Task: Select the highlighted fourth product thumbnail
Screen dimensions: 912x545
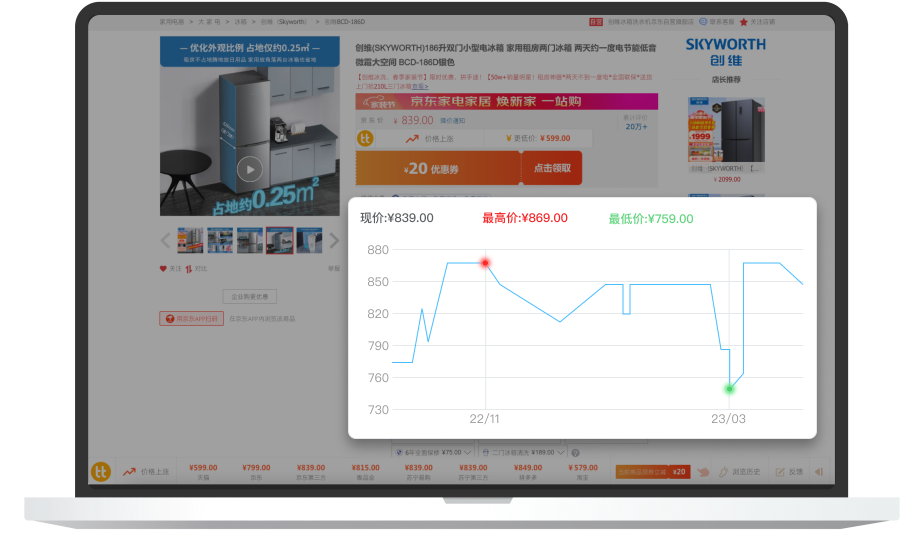Action: [x=280, y=240]
